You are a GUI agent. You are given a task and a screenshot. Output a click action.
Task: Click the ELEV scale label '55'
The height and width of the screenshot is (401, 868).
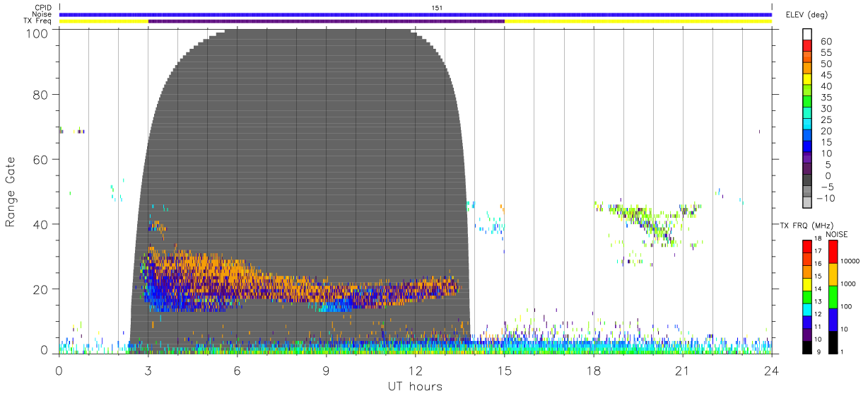click(825, 53)
